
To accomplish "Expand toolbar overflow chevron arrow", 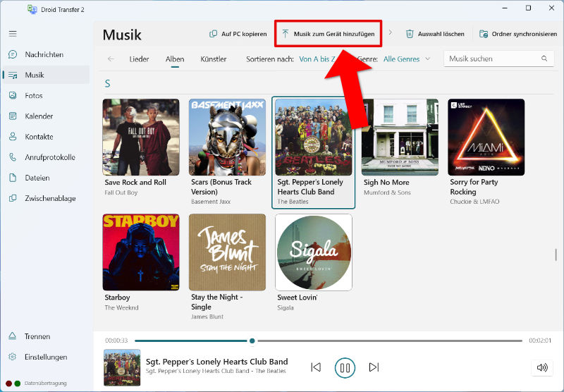I will pyautogui.click(x=391, y=33).
